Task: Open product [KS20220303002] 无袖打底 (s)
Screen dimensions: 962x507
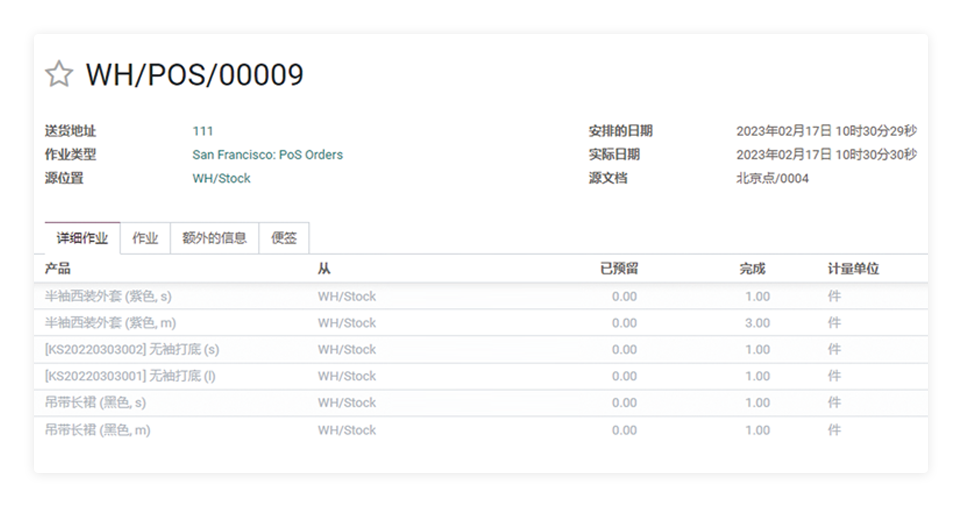Action: coord(132,350)
